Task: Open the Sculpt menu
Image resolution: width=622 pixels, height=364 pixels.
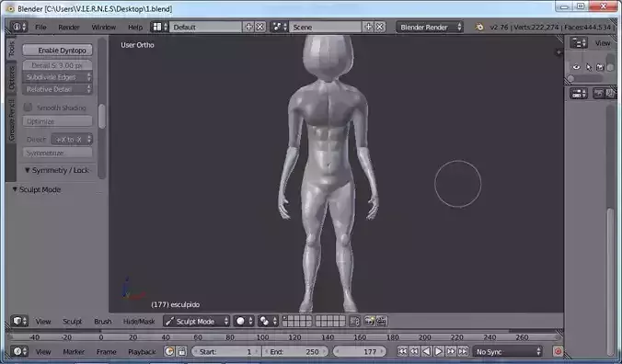Action: click(x=72, y=321)
